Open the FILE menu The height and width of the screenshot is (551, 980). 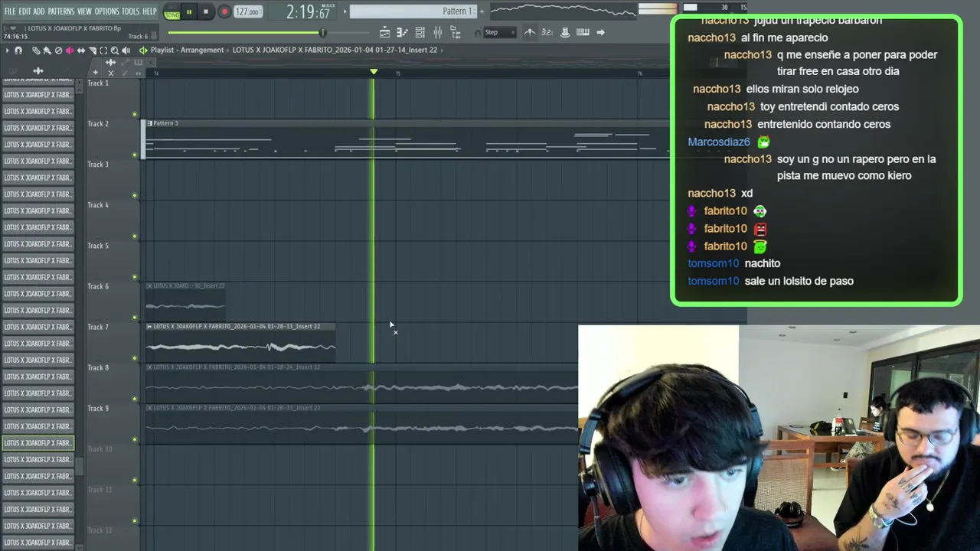[x=9, y=11]
